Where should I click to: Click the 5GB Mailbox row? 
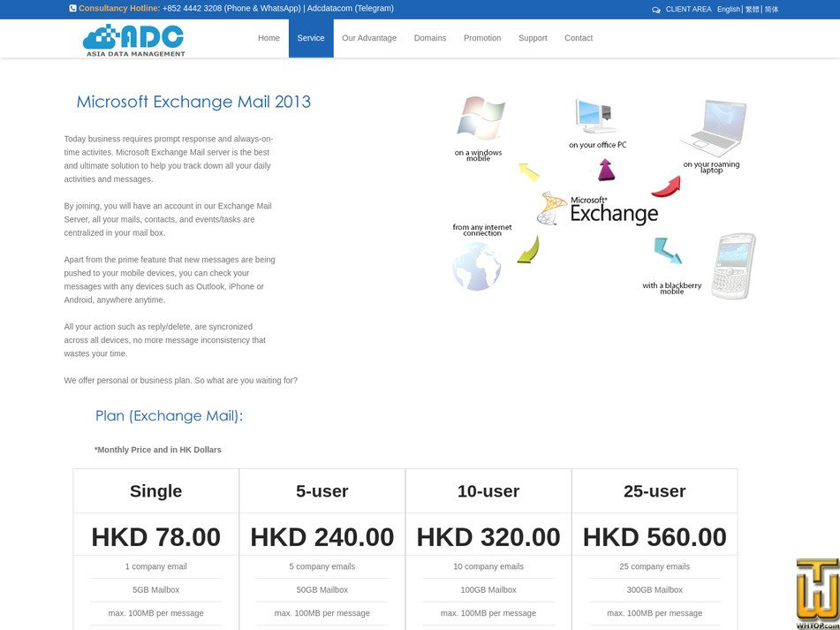(x=155, y=590)
